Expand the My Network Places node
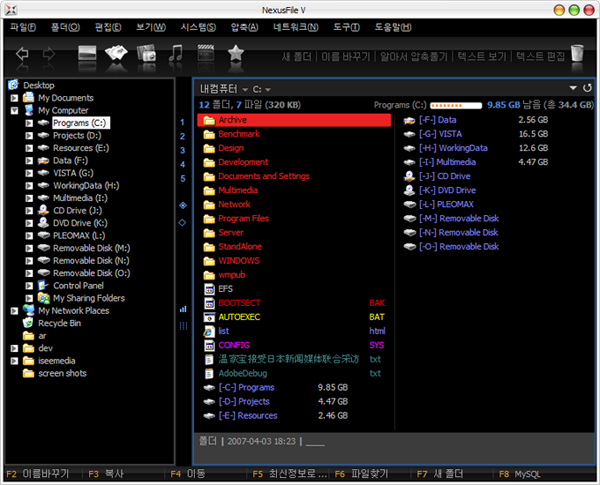 click(x=14, y=311)
